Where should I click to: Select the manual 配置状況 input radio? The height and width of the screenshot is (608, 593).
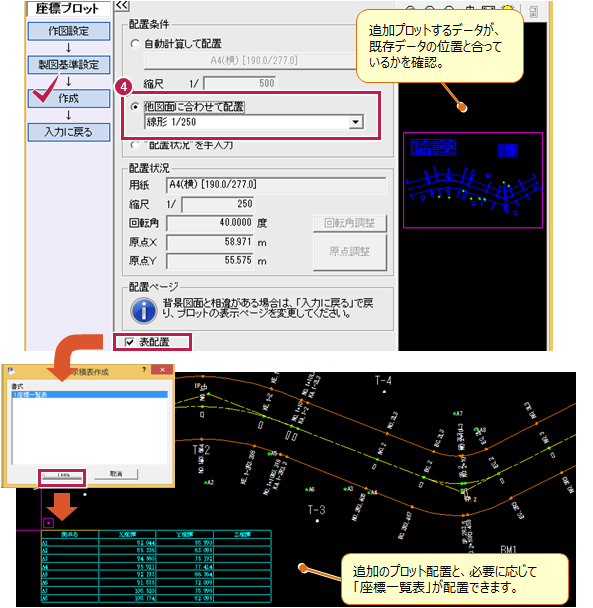coord(135,145)
